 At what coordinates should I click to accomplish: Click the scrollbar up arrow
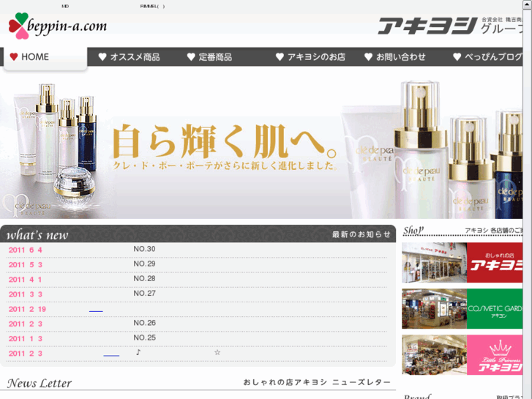click(528, 3)
